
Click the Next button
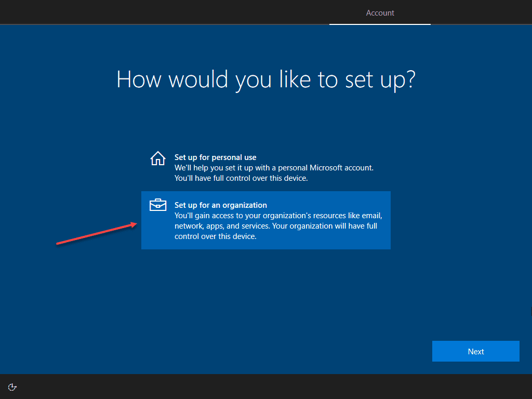click(475, 351)
